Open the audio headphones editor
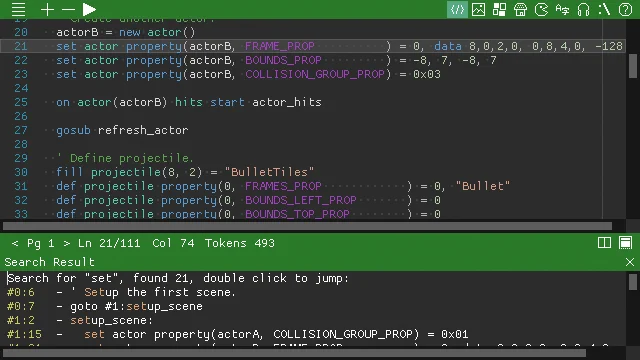Image resolution: width=640 pixels, height=360 pixels. tap(584, 9)
